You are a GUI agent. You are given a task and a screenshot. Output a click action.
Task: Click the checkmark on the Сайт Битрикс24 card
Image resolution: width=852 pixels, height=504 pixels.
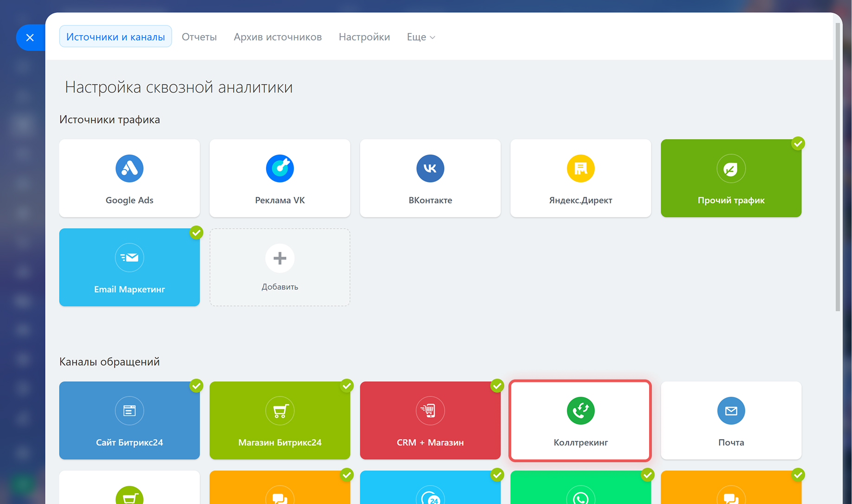point(196,386)
